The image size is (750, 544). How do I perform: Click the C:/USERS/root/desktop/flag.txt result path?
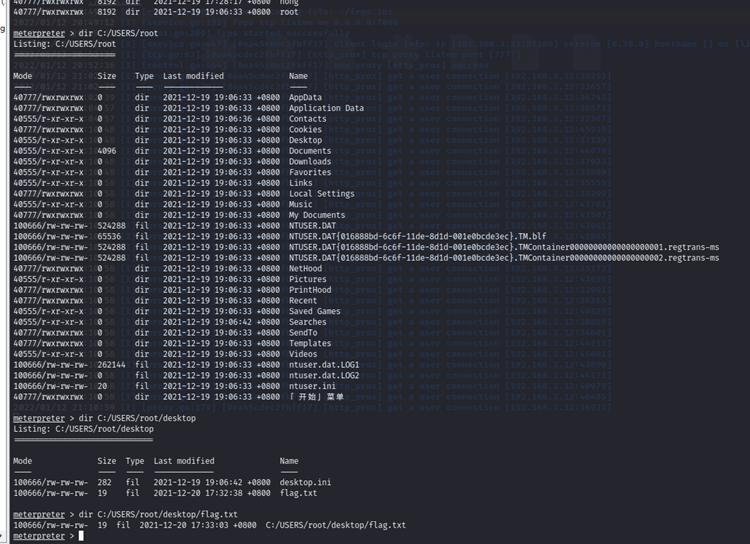point(336,525)
